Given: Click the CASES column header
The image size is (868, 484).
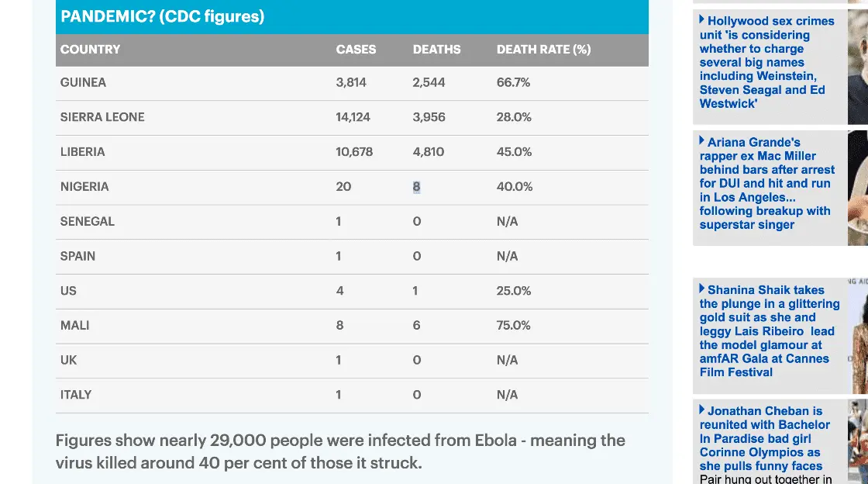Looking at the screenshot, I should point(356,50).
